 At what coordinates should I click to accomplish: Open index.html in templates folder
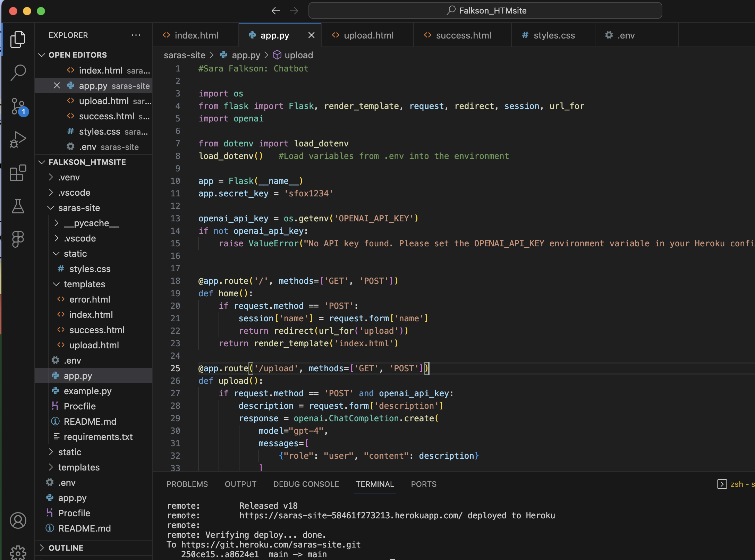point(94,315)
